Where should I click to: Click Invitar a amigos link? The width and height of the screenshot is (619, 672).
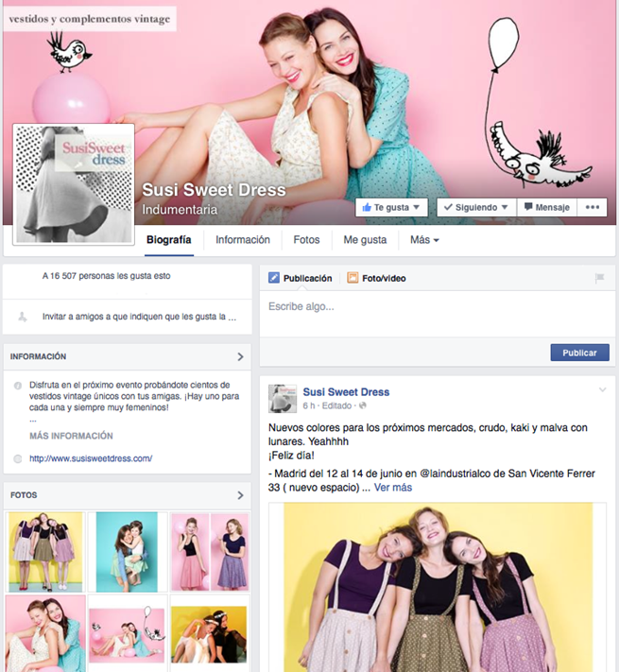(139, 317)
